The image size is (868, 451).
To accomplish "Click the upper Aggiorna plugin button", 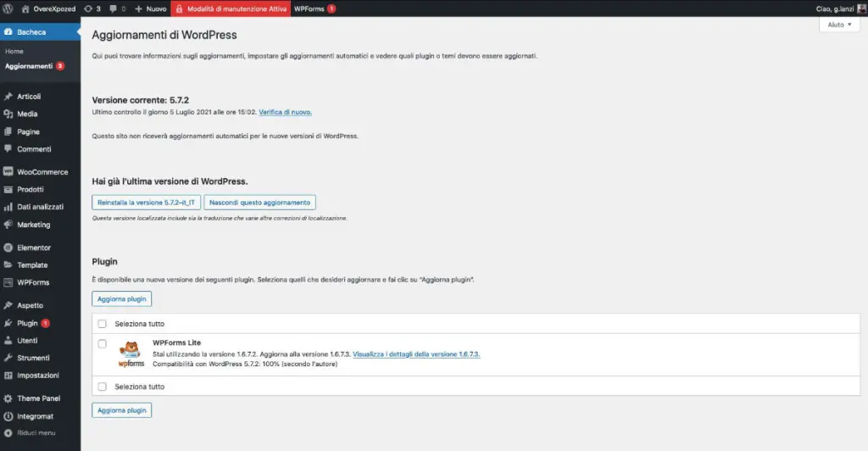I will coord(122,298).
